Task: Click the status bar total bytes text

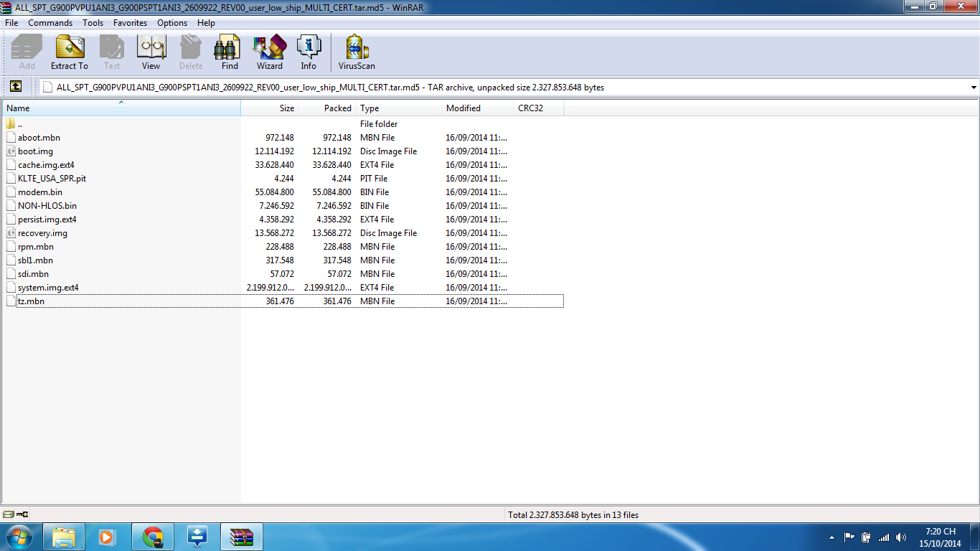Action: (573, 514)
